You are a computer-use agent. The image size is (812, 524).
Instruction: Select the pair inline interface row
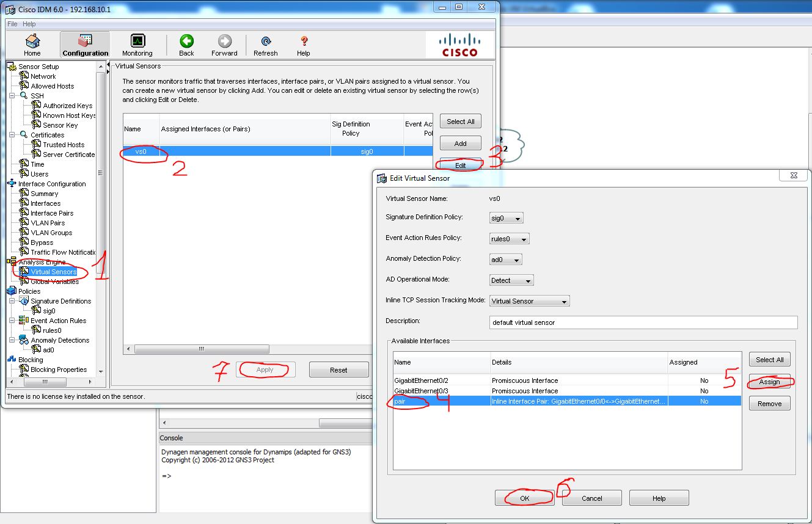(567, 401)
